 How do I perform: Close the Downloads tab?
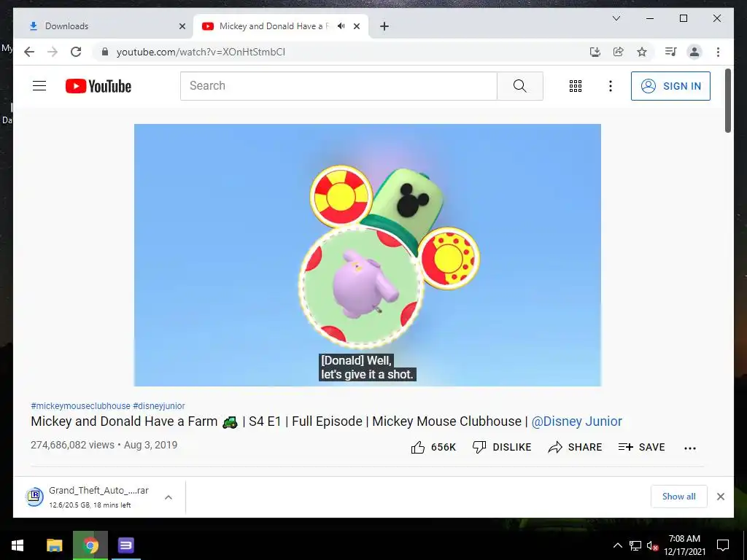pyautogui.click(x=182, y=27)
